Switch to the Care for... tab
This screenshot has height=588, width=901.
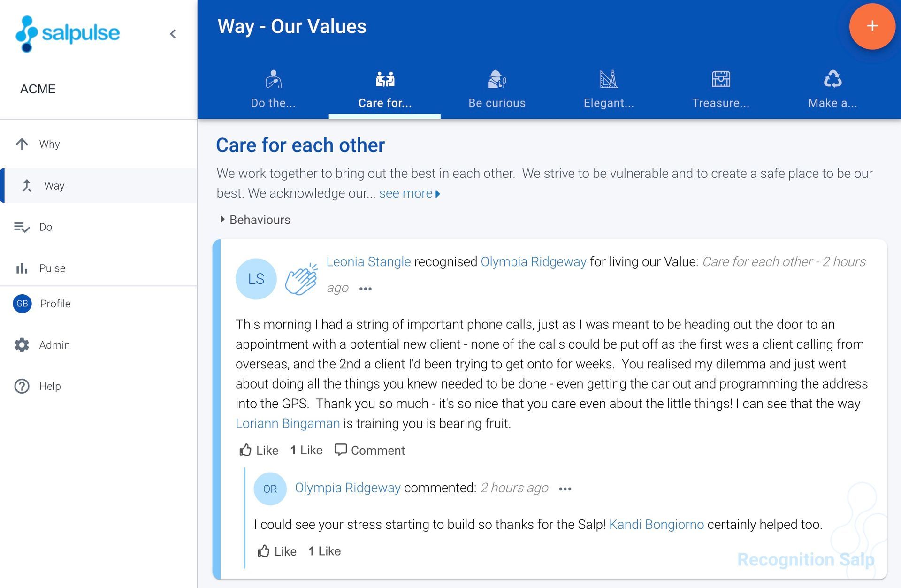click(385, 89)
